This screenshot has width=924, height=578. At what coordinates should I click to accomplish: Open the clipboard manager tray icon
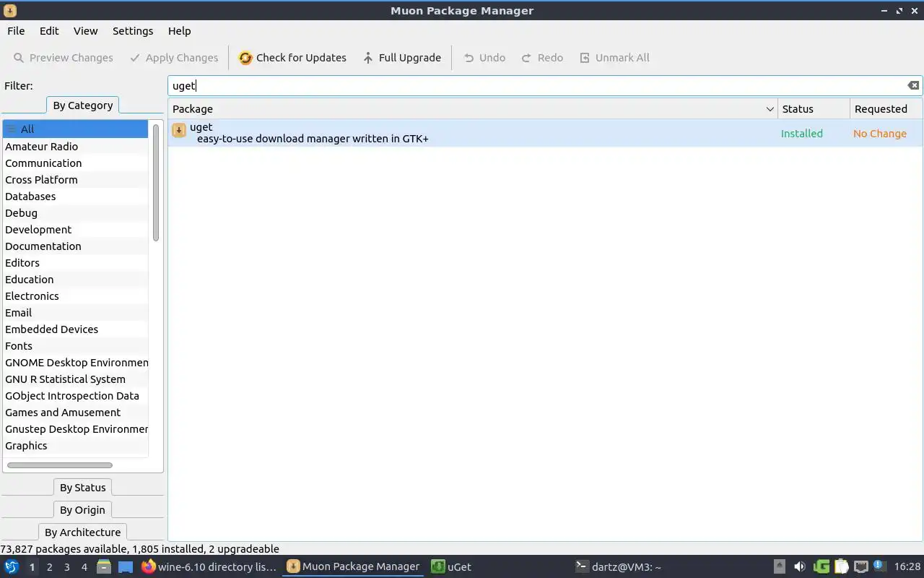(841, 567)
